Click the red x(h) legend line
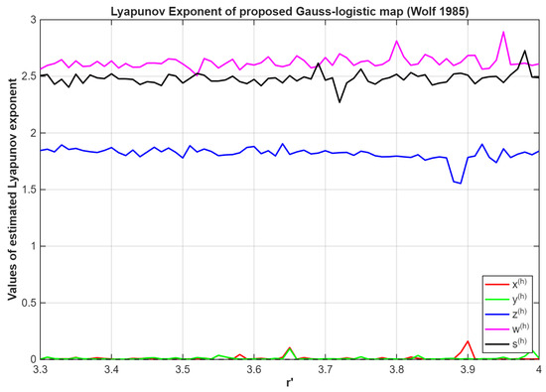Viewport: 546px width, 392px height. 496,285
